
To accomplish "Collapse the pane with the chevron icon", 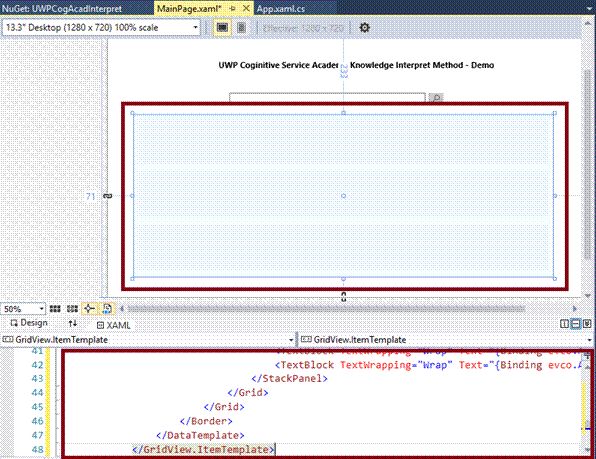I will click(x=587, y=324).
